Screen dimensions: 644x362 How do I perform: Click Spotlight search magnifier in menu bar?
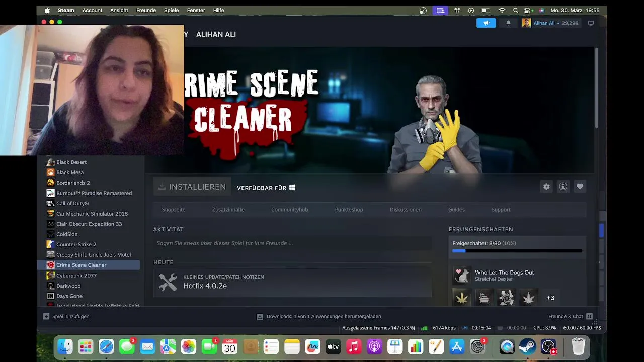(516, 10)
